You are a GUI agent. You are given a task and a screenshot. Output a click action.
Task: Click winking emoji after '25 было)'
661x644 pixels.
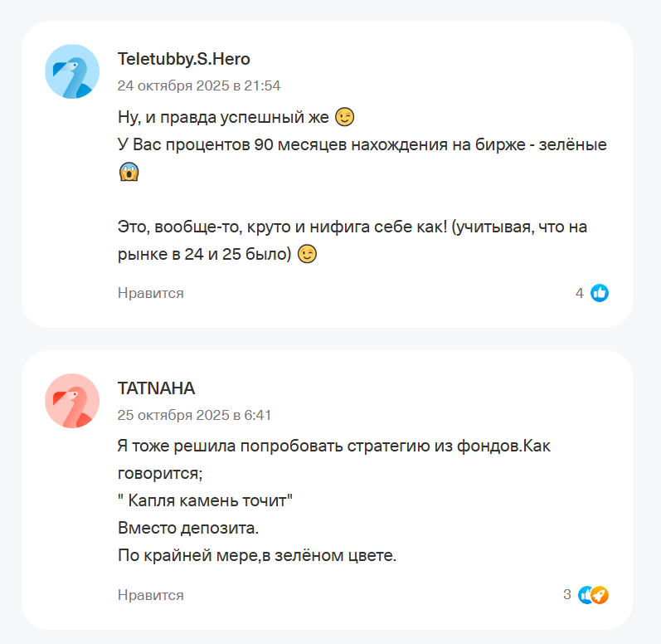pyautogui.click(x=308, y=255)
